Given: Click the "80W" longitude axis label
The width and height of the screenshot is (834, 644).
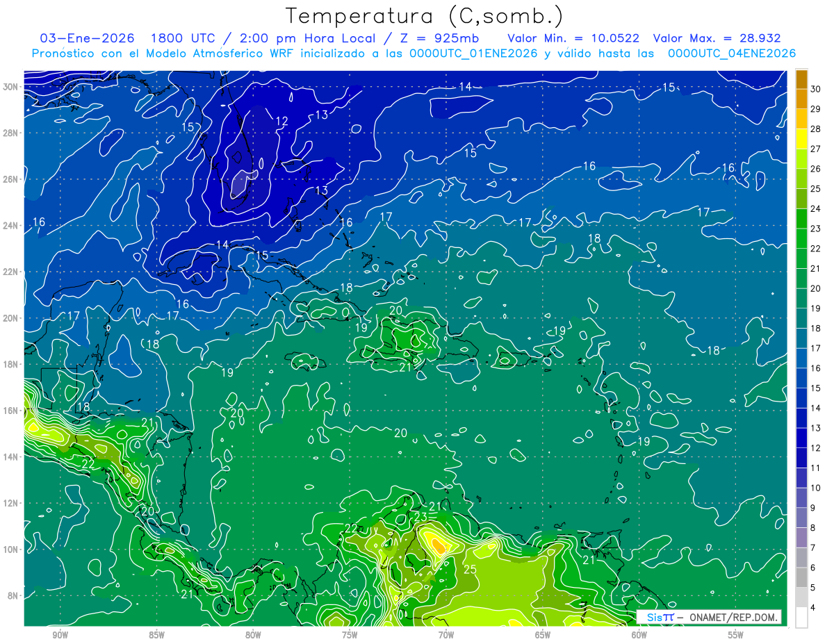Looking at the screenshot, I should pos(253,636).
